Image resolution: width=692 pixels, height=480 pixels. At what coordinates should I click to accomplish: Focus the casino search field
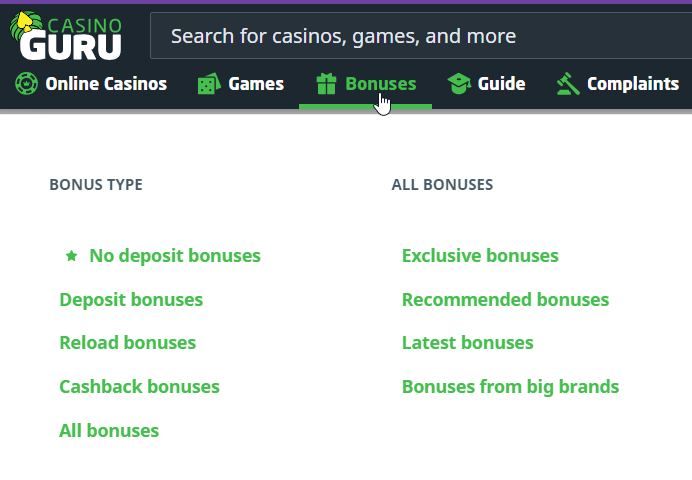click(420, 37)
